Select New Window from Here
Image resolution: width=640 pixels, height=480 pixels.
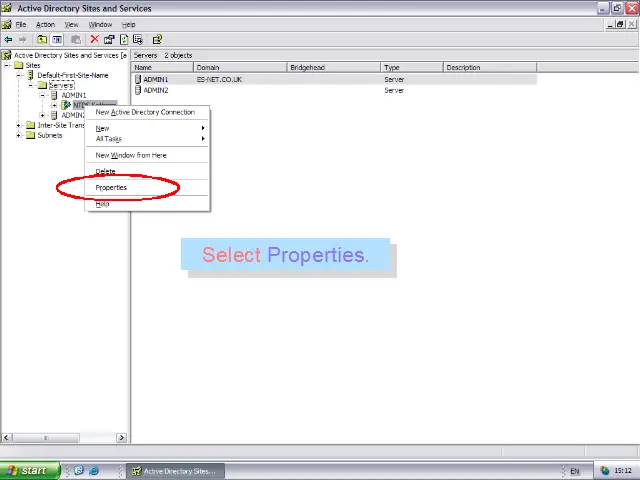pos(147,155)
